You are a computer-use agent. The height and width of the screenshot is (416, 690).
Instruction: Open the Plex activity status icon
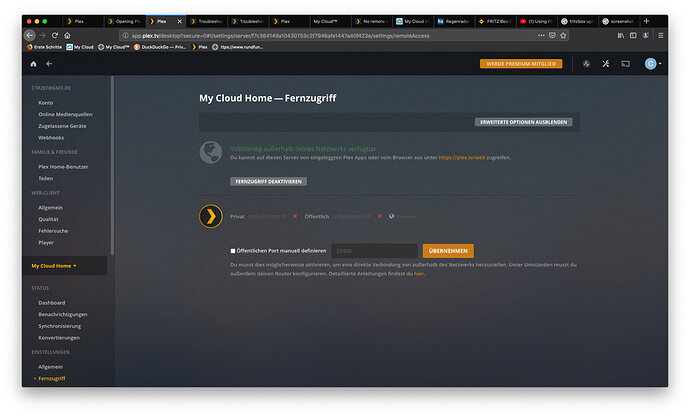point(586,64)
